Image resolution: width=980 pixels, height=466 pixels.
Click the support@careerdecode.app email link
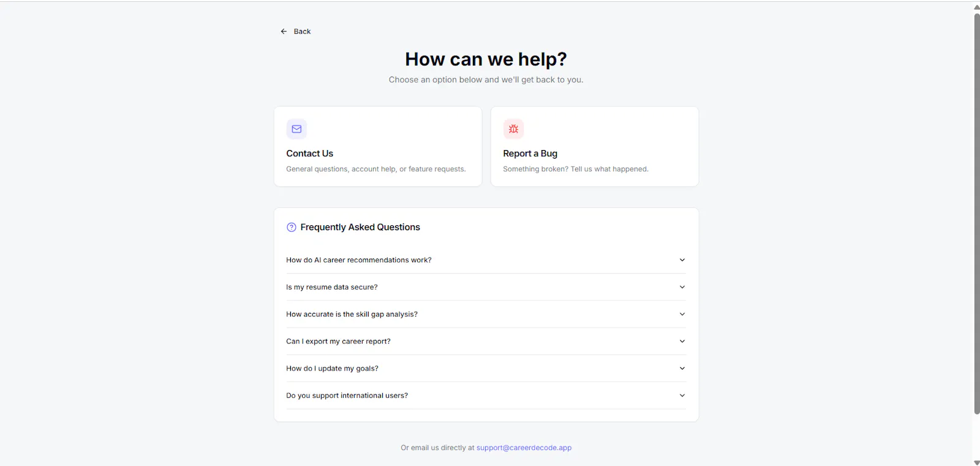(x=524, y=448)
